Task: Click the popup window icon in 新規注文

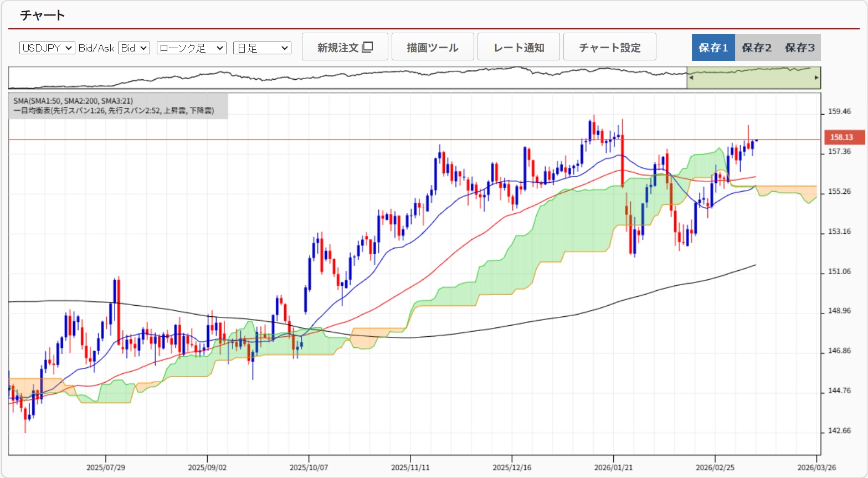Action: pos(367,47)
